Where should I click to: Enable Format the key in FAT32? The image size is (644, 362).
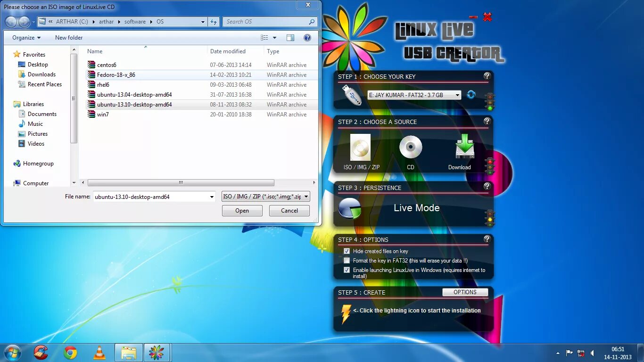coord(347,261)
